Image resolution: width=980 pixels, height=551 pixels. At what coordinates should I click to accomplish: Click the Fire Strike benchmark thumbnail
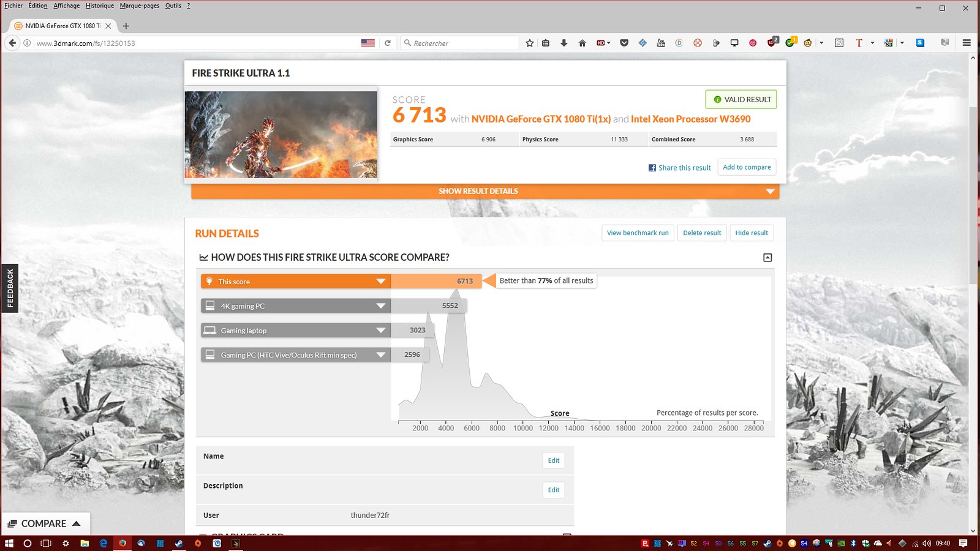281,135
